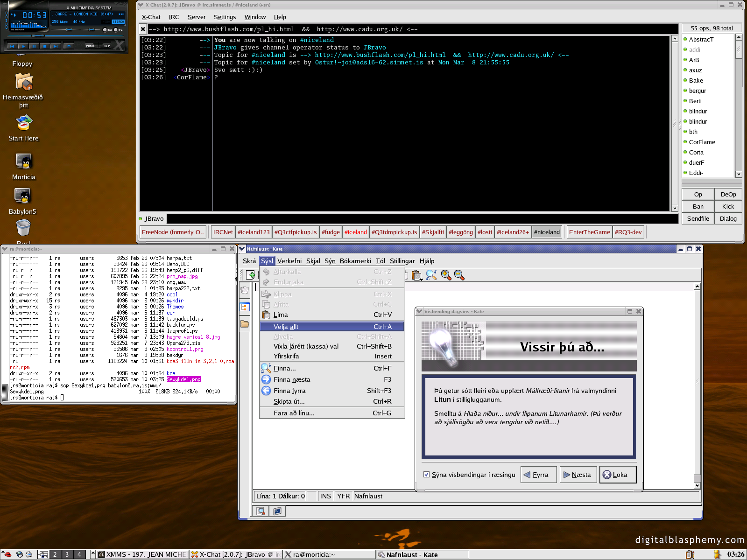Image resolution: width=747 pixels, height=560 pixels.
Task: Click the Næsta button in tip dialog
Action: point(578,475)
